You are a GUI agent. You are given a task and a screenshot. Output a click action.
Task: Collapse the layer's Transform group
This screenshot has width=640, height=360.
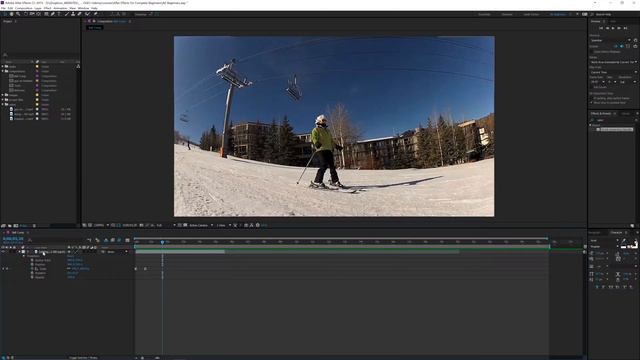(24, 256)
